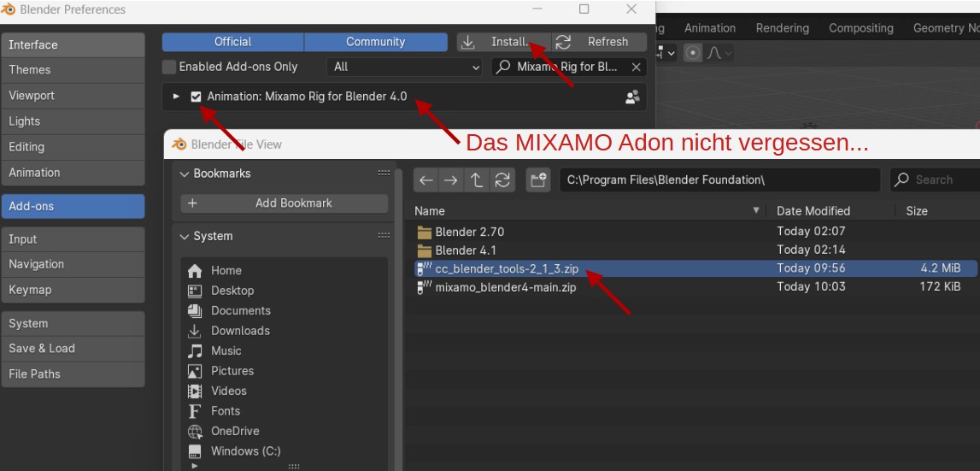Create a new folder icon
The image size is (980, 471).
[538, 180]
